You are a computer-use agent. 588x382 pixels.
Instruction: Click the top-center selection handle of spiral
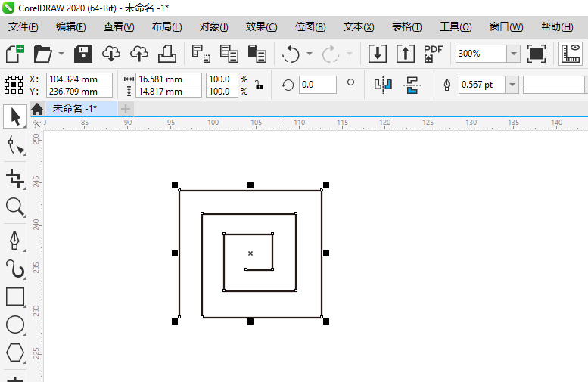coord(250,185)
